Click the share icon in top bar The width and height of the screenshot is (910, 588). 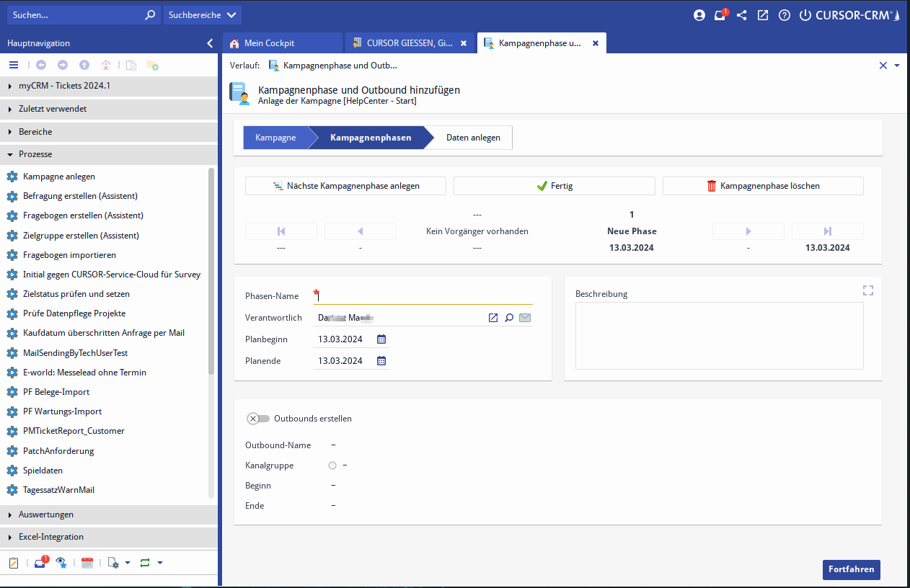pos(741,15)
